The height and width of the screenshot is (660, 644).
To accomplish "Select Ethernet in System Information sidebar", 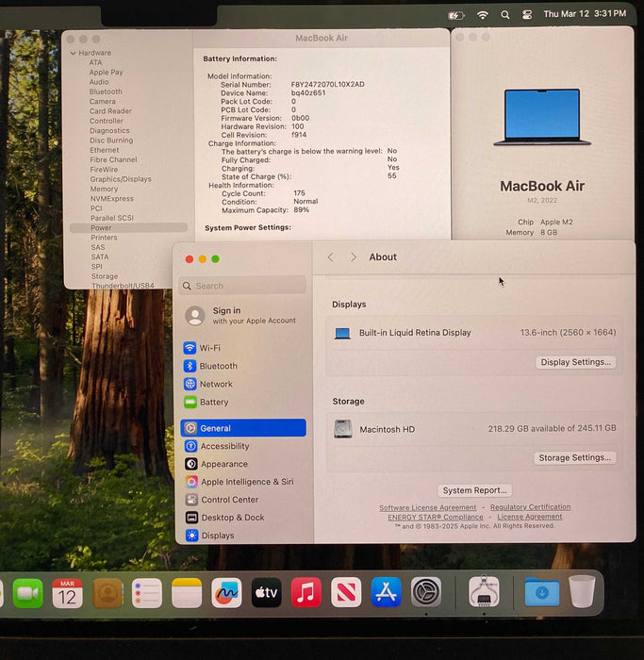I will tap(105, 150).
